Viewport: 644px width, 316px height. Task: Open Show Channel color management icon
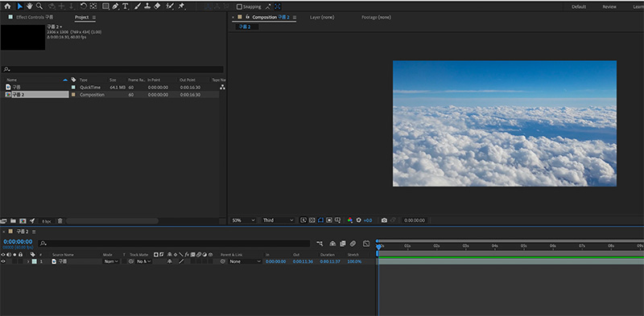(350, 220)
